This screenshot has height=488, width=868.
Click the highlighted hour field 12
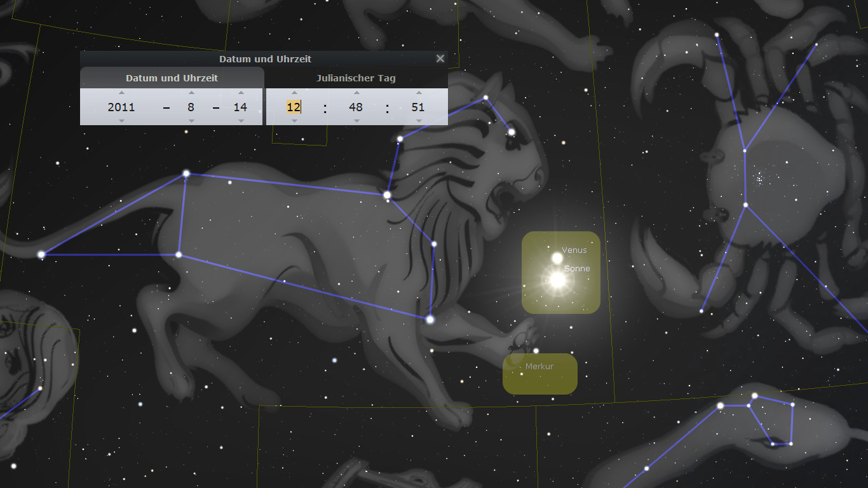coord(294,107)
